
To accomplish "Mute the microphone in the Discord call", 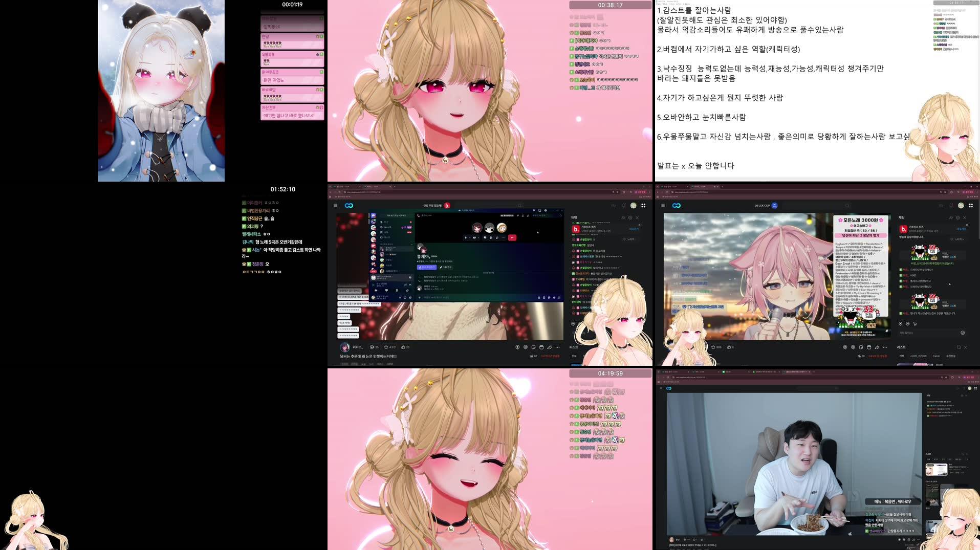I will click(x=465, y=237).
